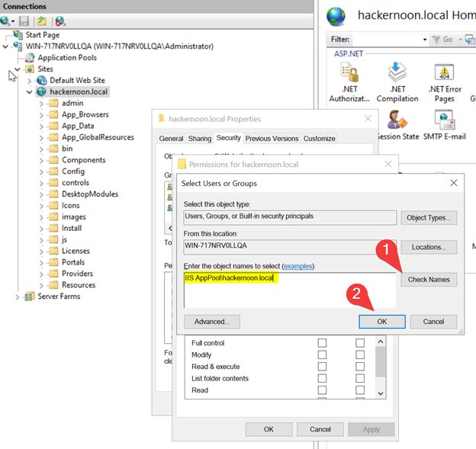Click into the object names text field
Viewport: 476px width, 449px height.
pos(290,290)
